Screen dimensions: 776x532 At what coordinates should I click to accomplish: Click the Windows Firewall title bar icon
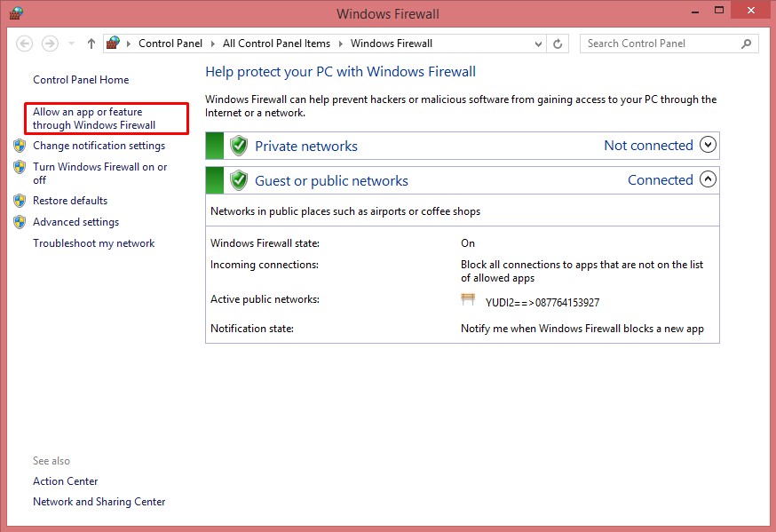pyautogui.click(x=16, y=12)
